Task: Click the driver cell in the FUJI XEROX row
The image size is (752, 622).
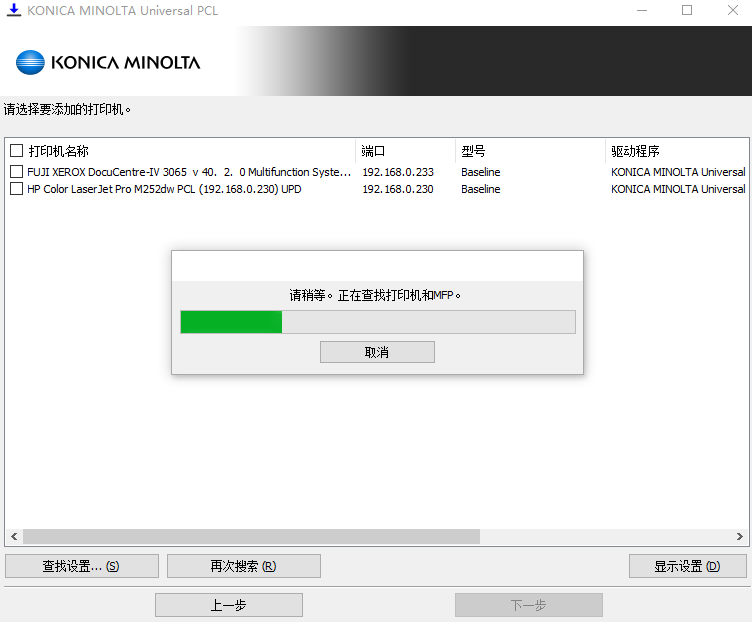Action: point(678,172)
